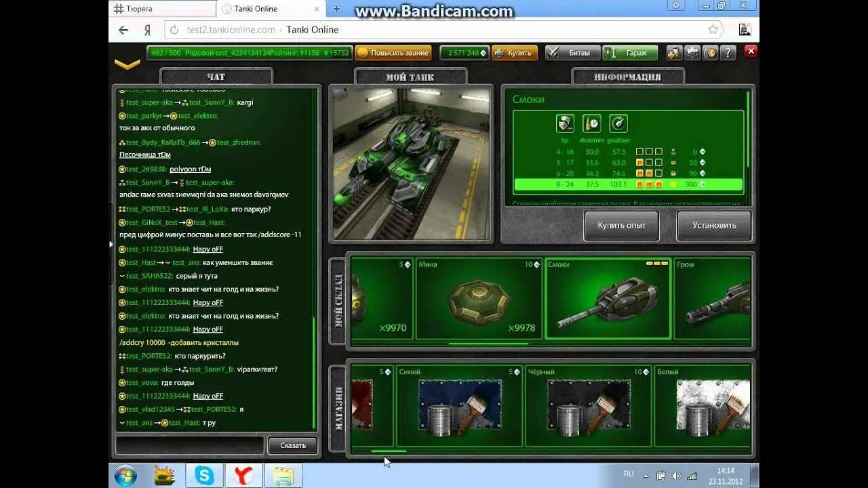Open Yandex browser from taskbar
Screen dimensions: 868x488
[x=243, y=476]
